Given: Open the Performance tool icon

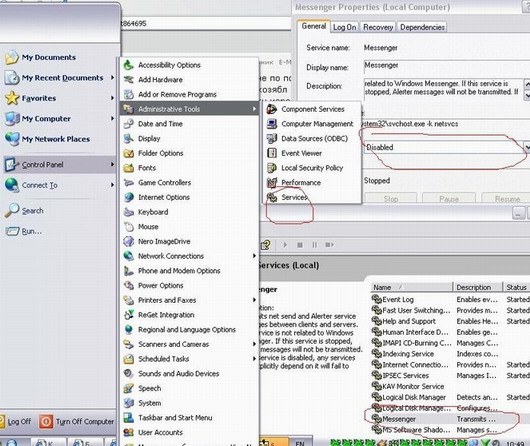Looking at the screenshot, I should tap(272, 183).
